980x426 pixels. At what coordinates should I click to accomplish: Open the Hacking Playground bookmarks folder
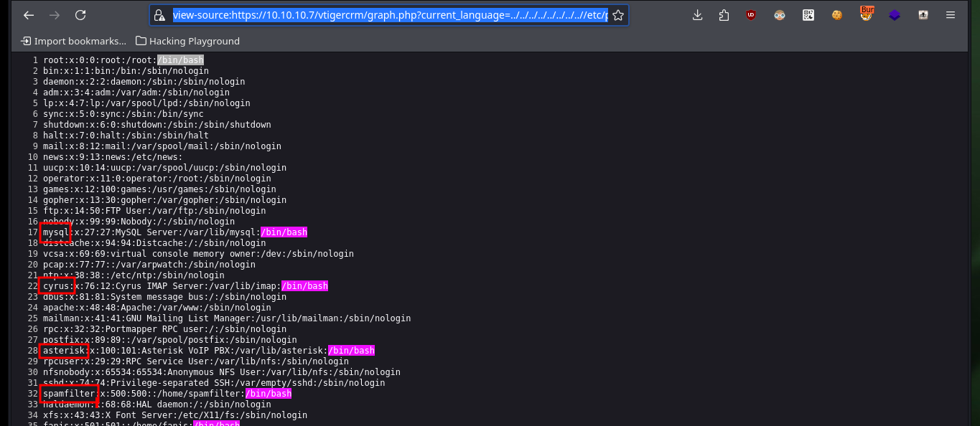pyautogui.click(x=187, y=41)
